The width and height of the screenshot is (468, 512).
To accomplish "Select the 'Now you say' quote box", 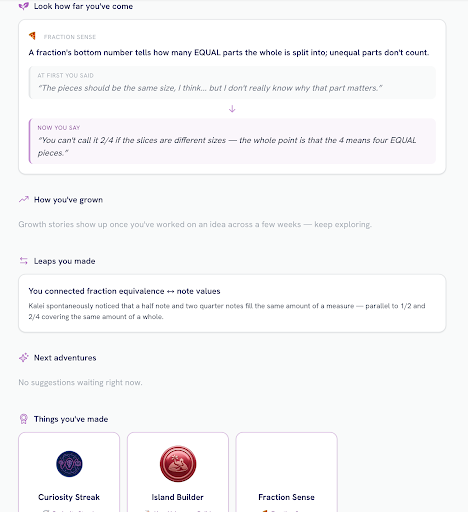I will tap(232, 141).
